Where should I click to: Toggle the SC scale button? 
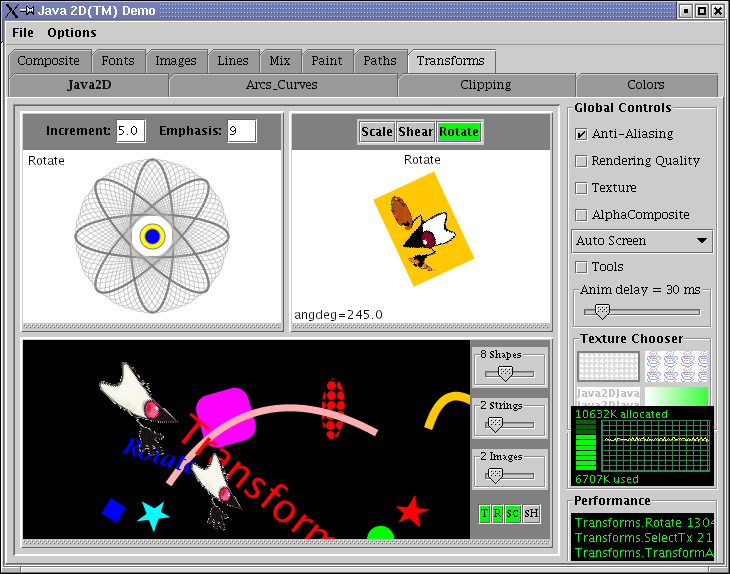pos(513,513)
